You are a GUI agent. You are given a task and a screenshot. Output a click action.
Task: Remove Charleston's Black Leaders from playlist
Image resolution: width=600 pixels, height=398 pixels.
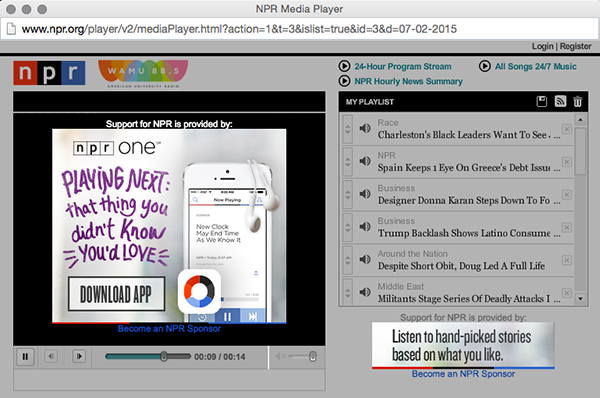coord(567,129)
